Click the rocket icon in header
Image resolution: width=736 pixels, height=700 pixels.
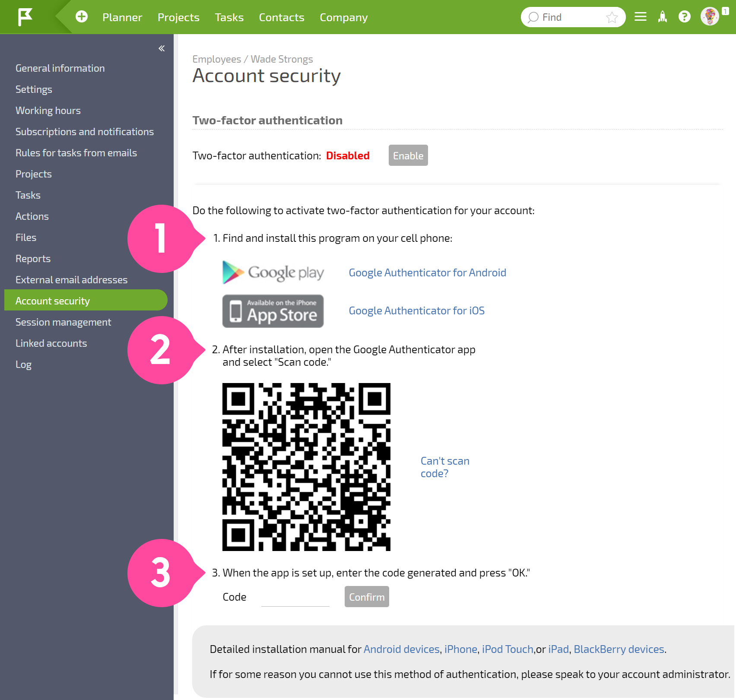[x=663, y=17]
